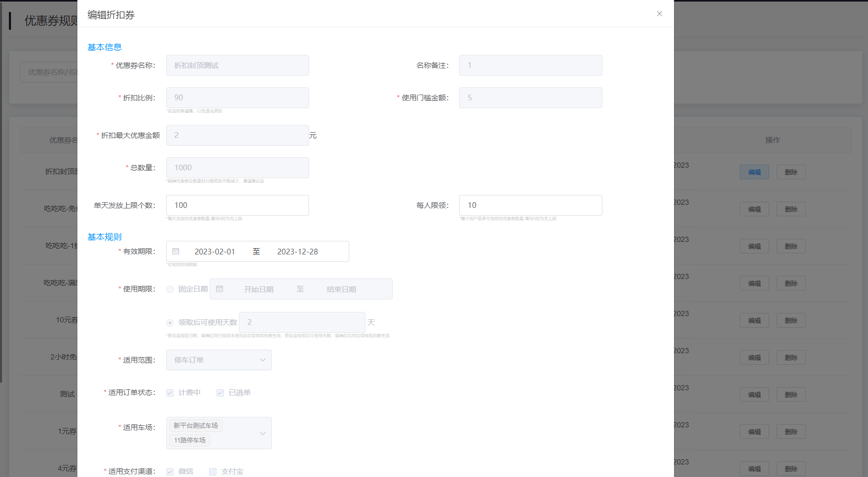Click the 新平台测试车场 tag in parking lots
868x477 pixels.
(196, 426)
